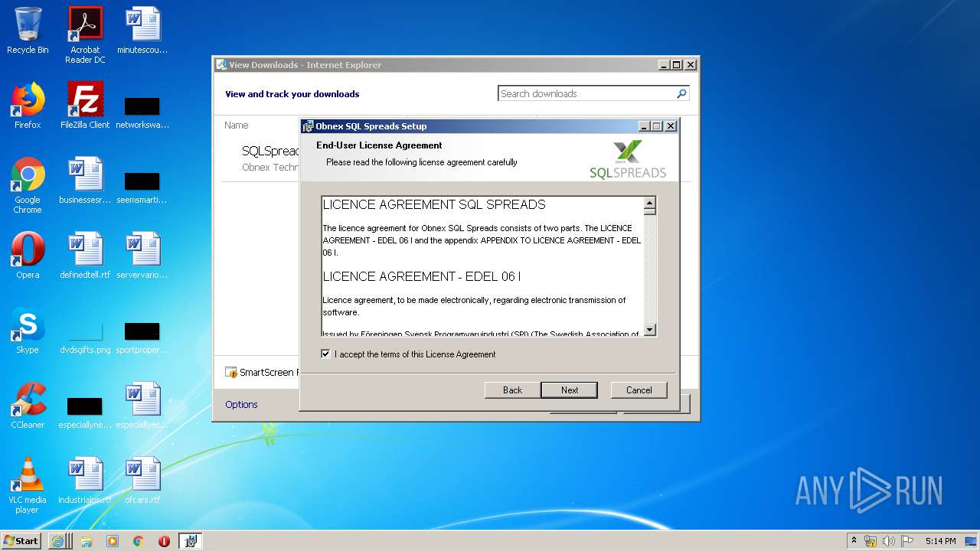Click the licence text scroll down arrow

click(650, 330)
